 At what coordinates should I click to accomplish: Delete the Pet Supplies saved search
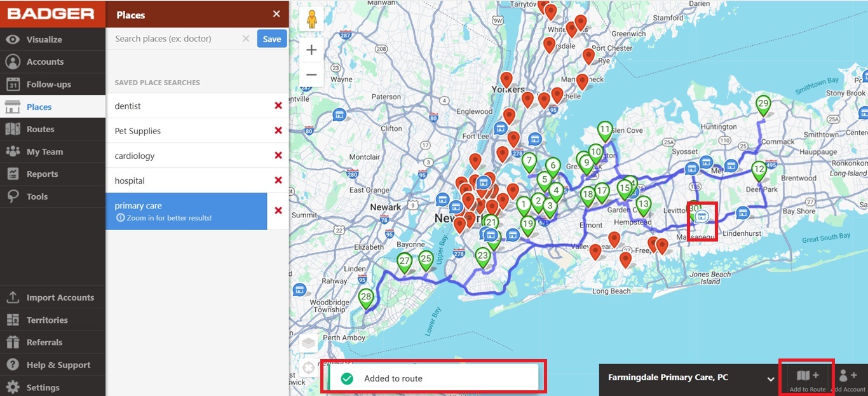tap(278, 131)
